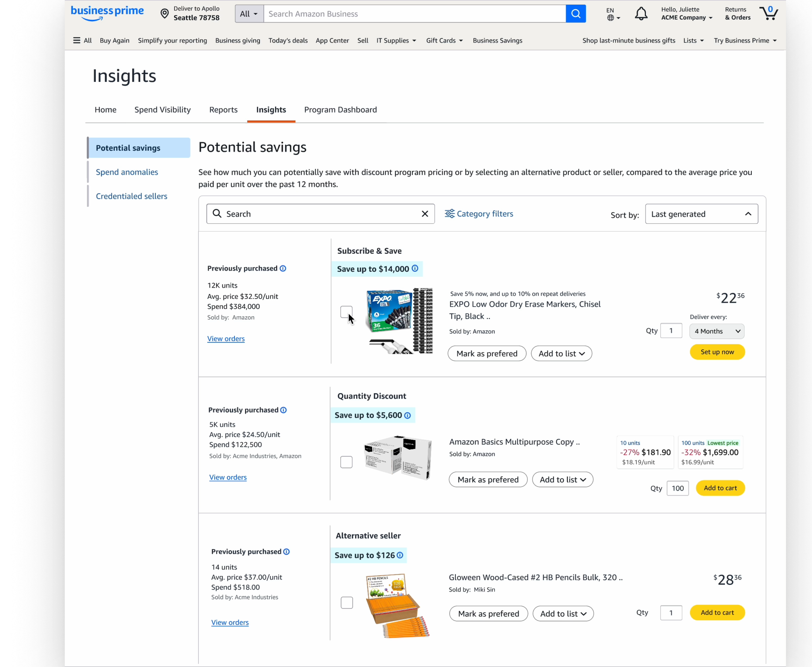Click info icon next to Save up to $126
This screenshot has height=667, width=812.
click(400, 555)
